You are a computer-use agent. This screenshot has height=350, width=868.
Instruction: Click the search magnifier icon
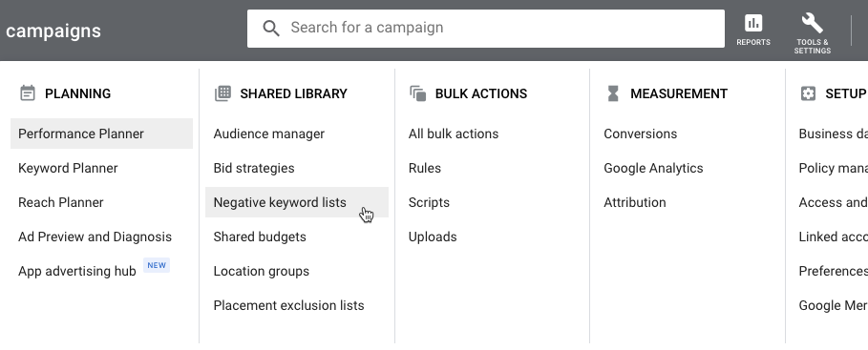pos(270,29)
